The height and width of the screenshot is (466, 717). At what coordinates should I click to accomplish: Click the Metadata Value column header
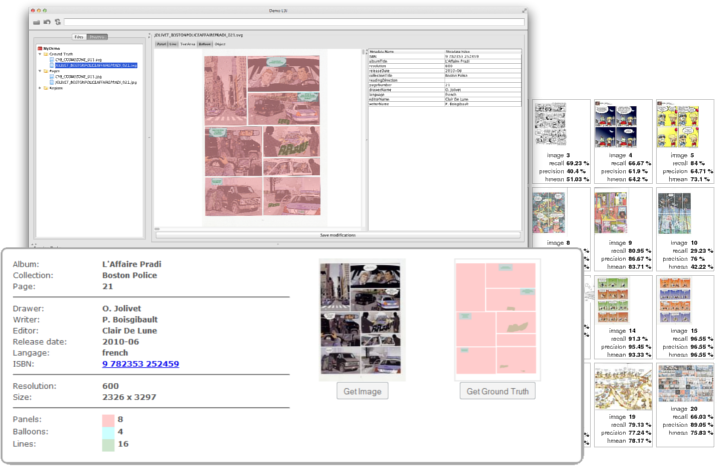[x=482, y=52]
